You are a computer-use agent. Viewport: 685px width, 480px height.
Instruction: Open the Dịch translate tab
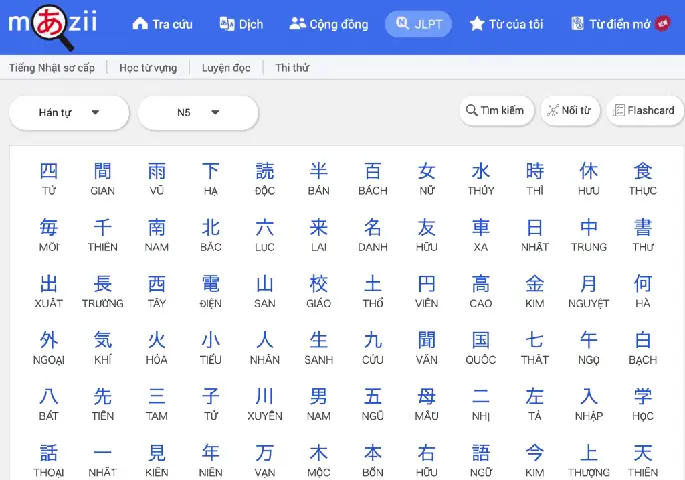tap(241, 24)
